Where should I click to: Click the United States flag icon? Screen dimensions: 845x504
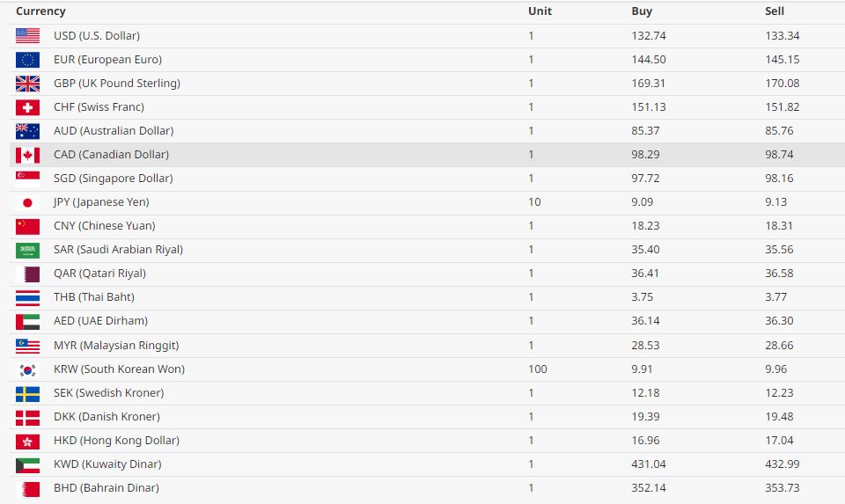click(27, 36)
